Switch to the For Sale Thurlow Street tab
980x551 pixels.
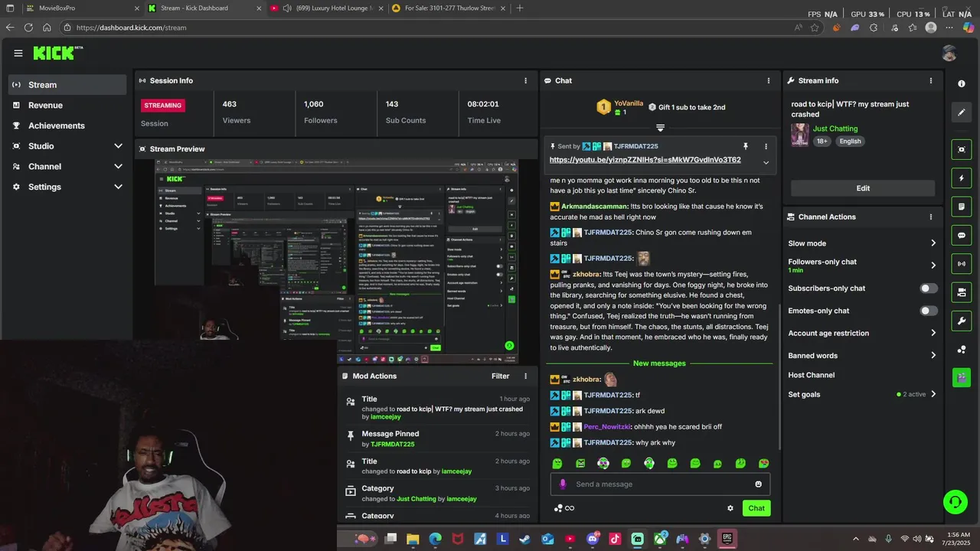[x=448, y=8]
